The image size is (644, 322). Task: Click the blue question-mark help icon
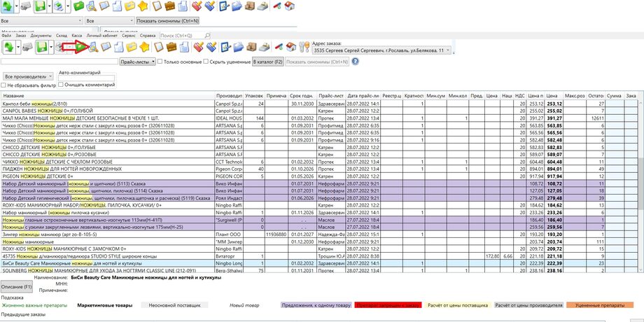[x=356, y=62]
